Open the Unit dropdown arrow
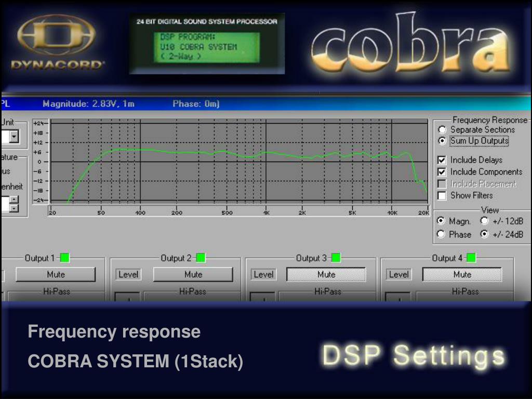This screenshot has width=532, height=399. (14, 137)
